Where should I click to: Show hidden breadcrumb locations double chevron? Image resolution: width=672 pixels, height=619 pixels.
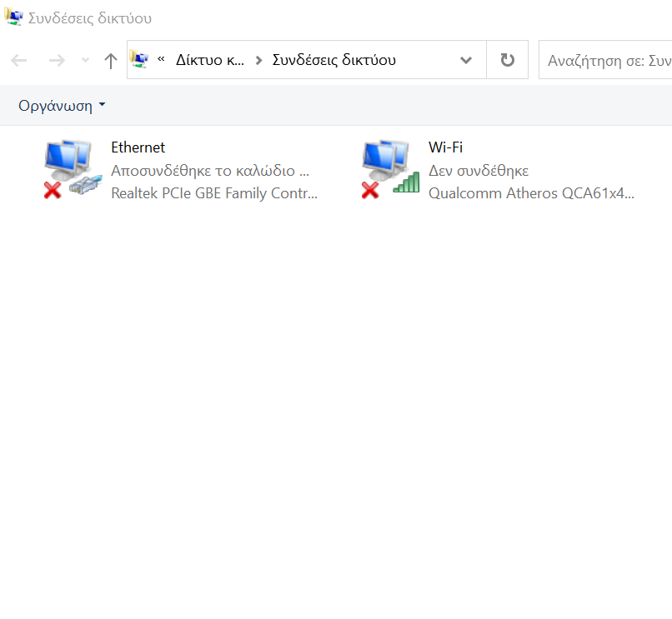coord(161,58)
